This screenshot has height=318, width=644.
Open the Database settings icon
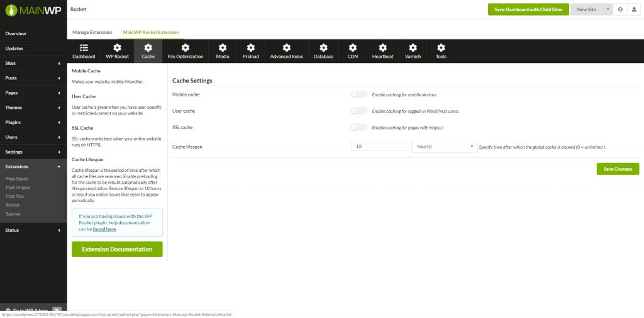pyautogui.click(x=323, y=48)
